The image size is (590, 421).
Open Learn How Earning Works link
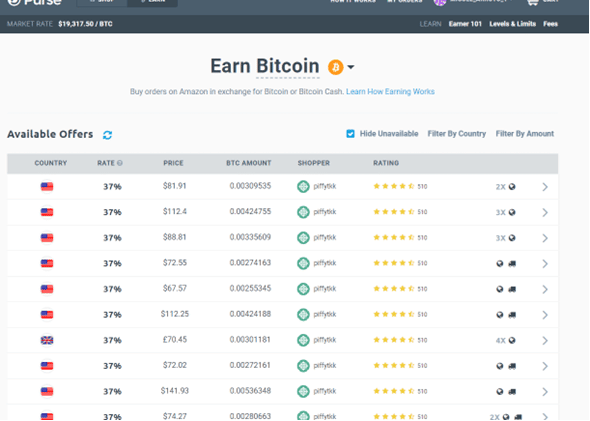tap(390, 91)
